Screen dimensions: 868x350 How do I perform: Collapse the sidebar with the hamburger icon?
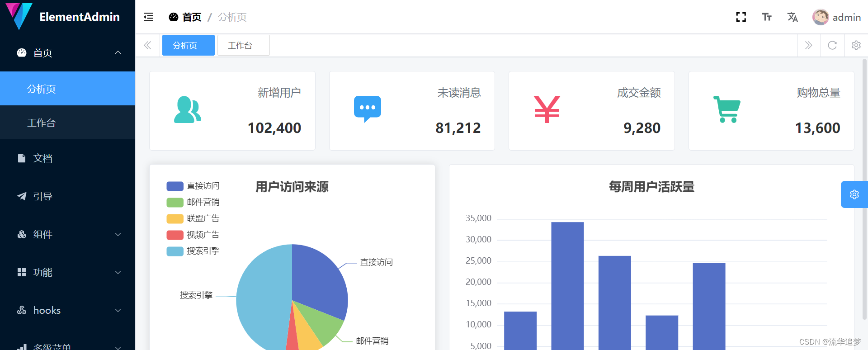[x=148, y=17]
